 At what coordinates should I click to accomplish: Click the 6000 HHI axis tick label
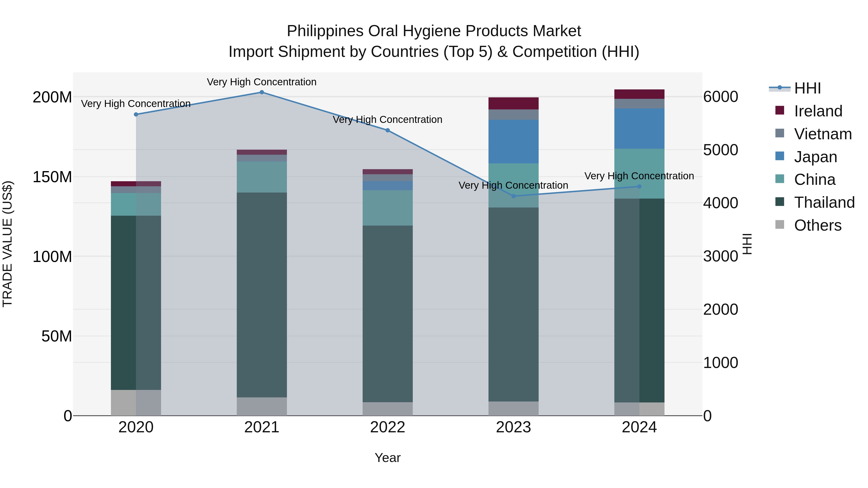[721, 97]
